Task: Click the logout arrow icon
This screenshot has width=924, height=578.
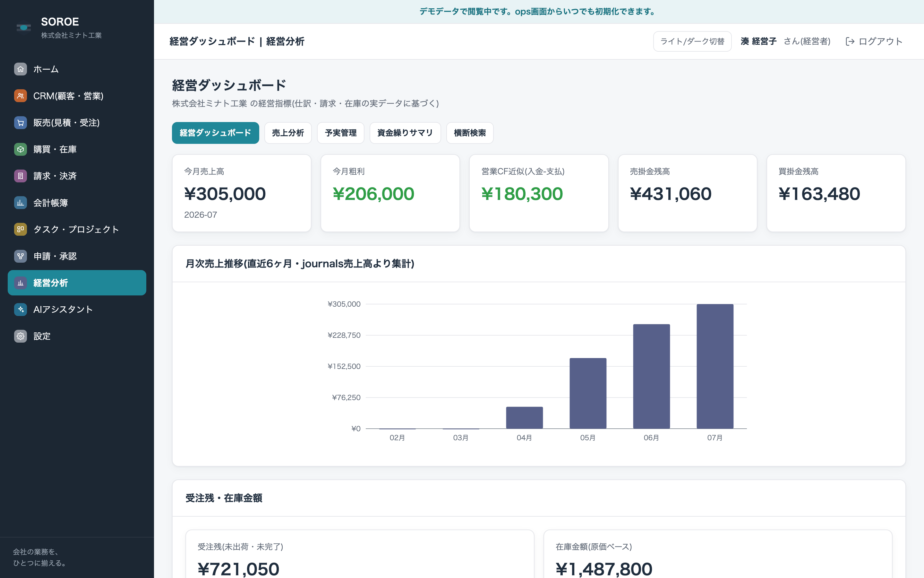Action: tap(850, 41)
